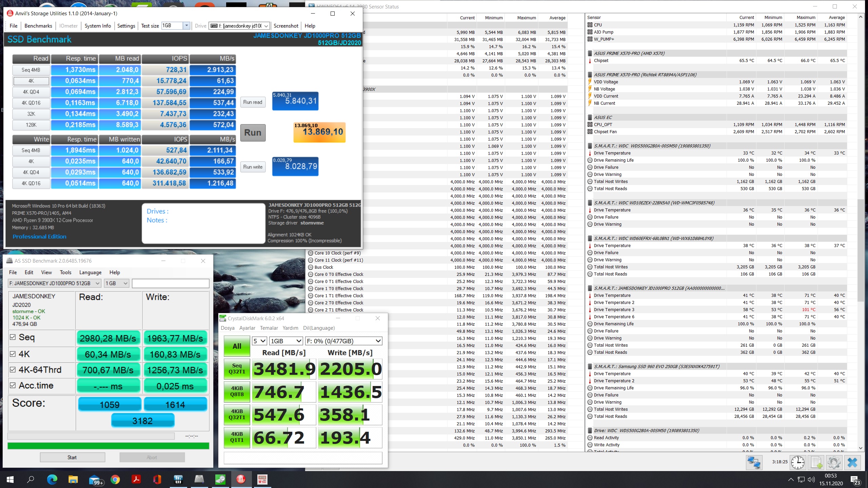Toggle Acc.time checkbox in AS SSD
The image size is (868, 488).
click(13, 385)
